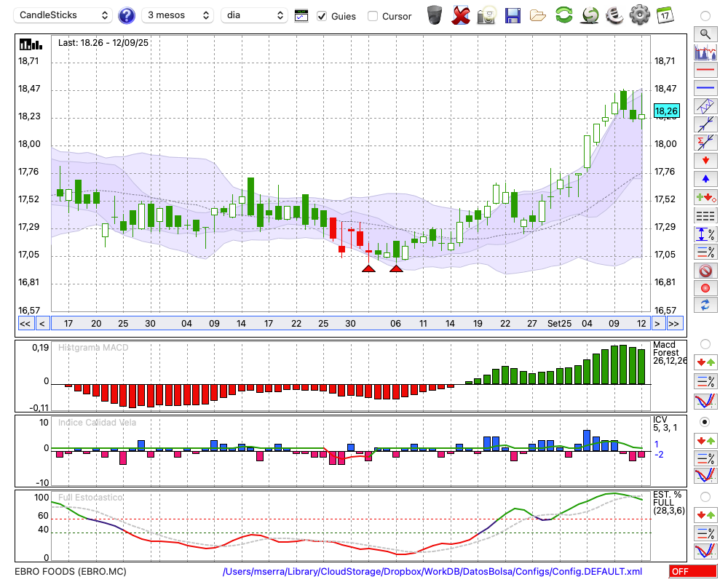Click the EBRO FOODS (EBRO.MC) label
Image resolution: width=728 pixels, height=582 pixels.
coord(71,571)
